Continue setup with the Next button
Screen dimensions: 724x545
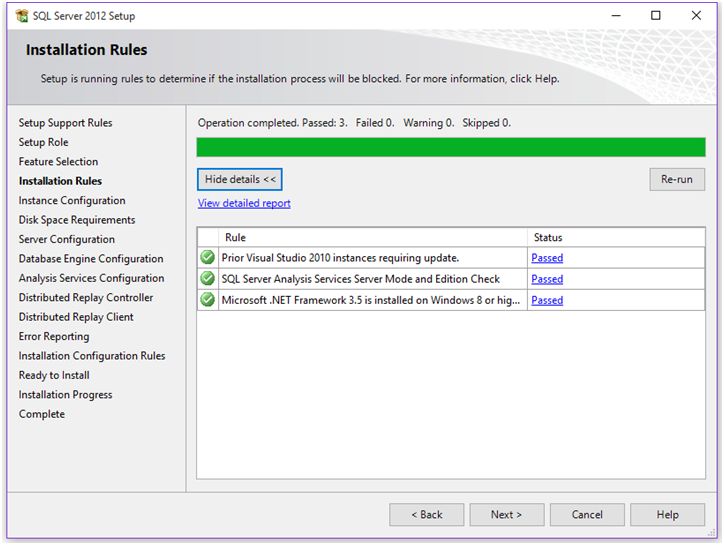pos(507,515)
